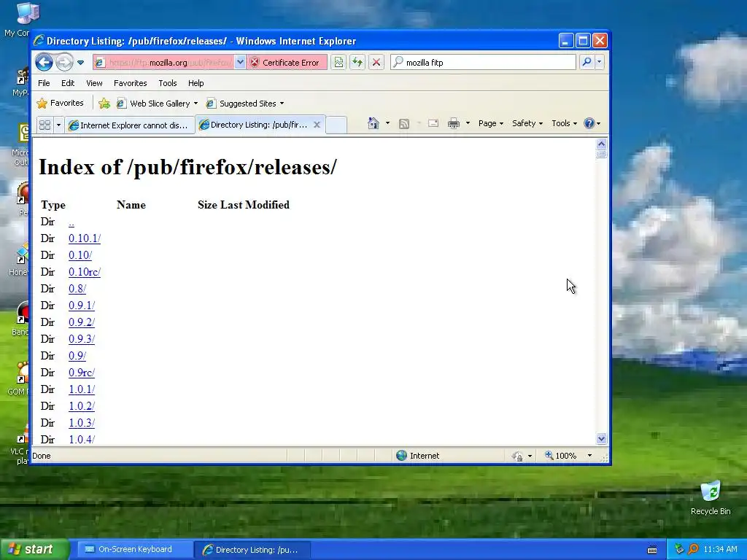Click the search box containing 'mozilla fitp'

(483, 63)
